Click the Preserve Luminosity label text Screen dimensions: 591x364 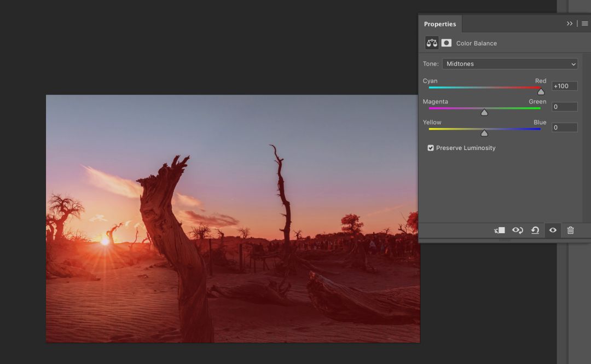click(x=466, y=148)
